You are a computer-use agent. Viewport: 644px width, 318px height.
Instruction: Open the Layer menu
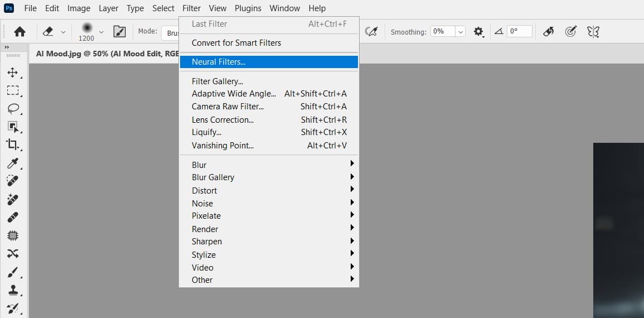(108, 8)
